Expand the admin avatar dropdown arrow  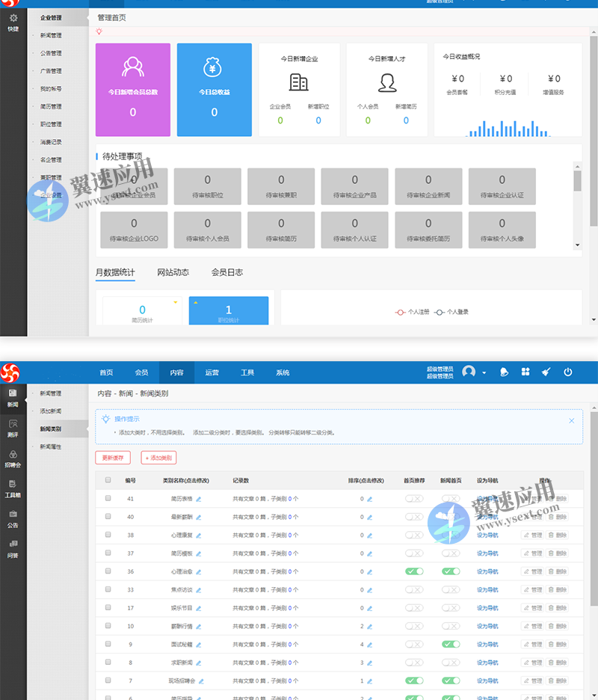484,372
